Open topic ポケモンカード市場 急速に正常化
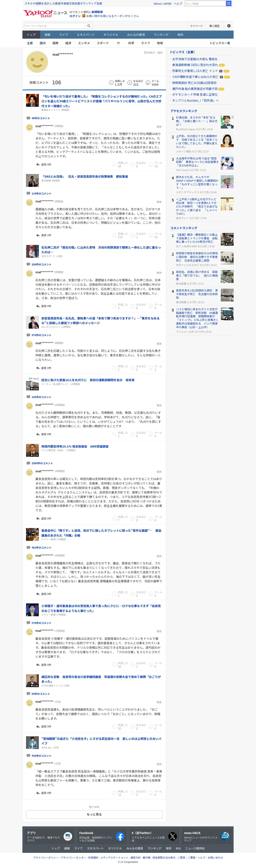 pyautogui.click(x=195, y=95)
